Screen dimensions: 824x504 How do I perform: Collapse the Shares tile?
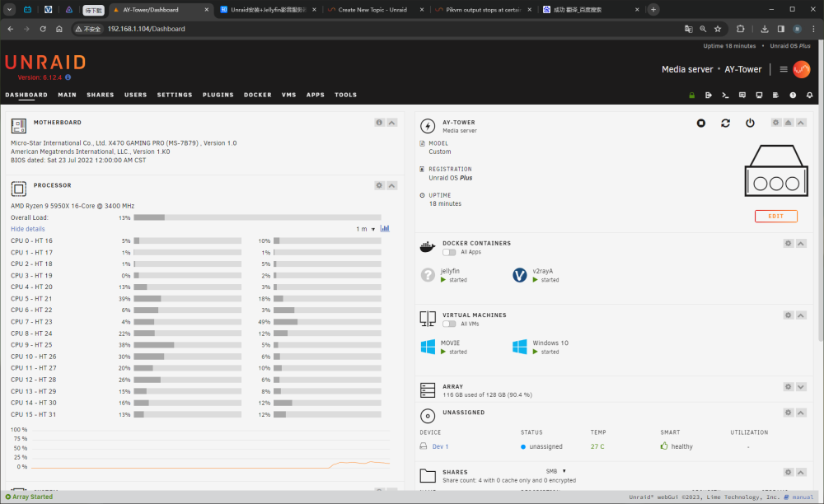[801, 472]
